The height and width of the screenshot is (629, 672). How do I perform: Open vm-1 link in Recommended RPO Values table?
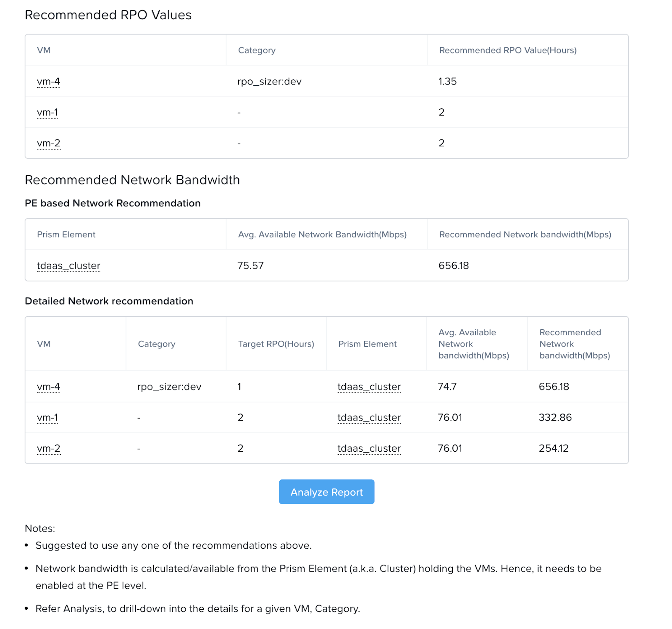(x=47, y=113)
